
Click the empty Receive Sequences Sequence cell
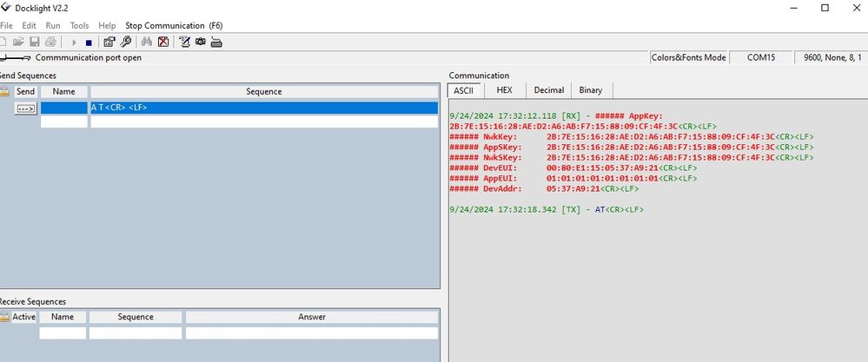tap(136, 333)
